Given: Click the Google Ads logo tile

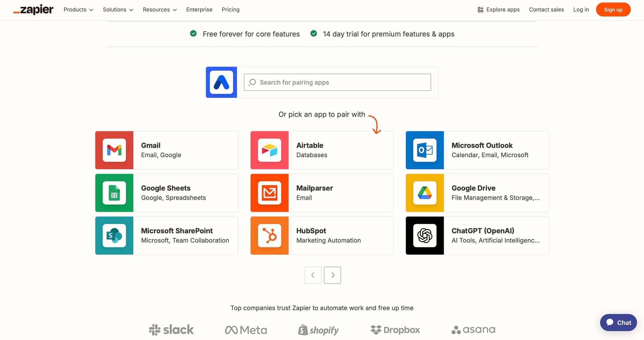Looking at the screenshot, I should (222, 82).
